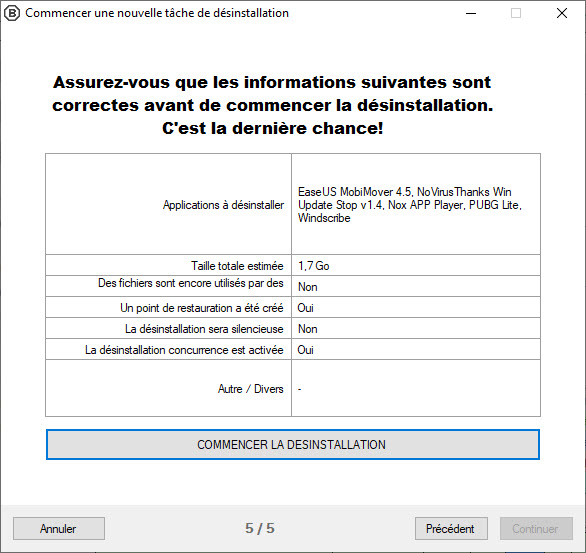Click the greyed Continuer button
Viewport: 586px width, 553px height.
point(536,528)
